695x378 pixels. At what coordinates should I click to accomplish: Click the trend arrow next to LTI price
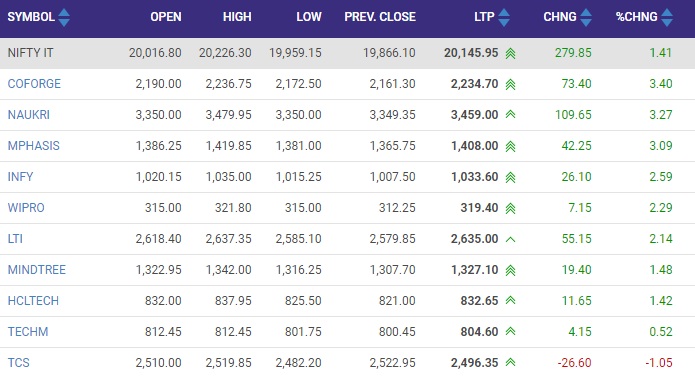tap(511, 239)
